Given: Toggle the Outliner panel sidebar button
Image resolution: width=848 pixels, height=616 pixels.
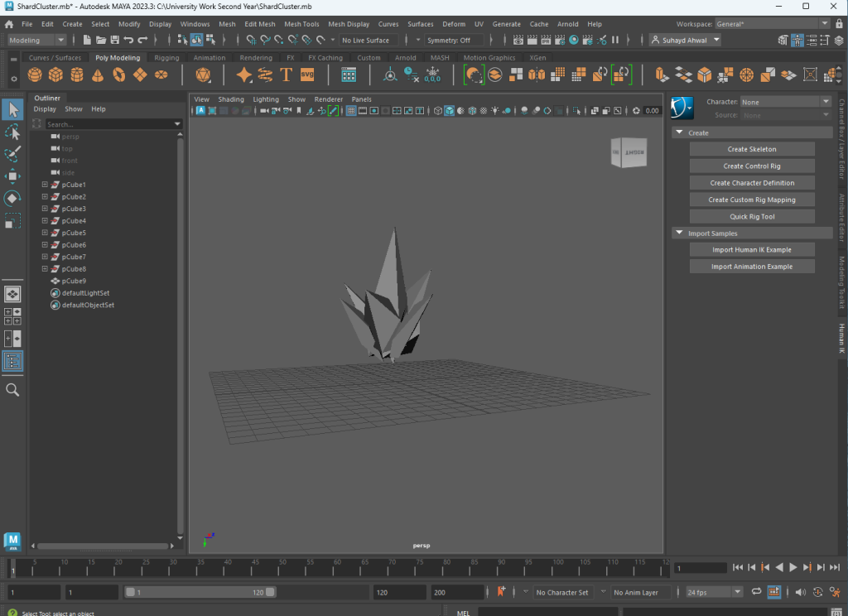Looking at the screenshot, I should tap(12, 361).
